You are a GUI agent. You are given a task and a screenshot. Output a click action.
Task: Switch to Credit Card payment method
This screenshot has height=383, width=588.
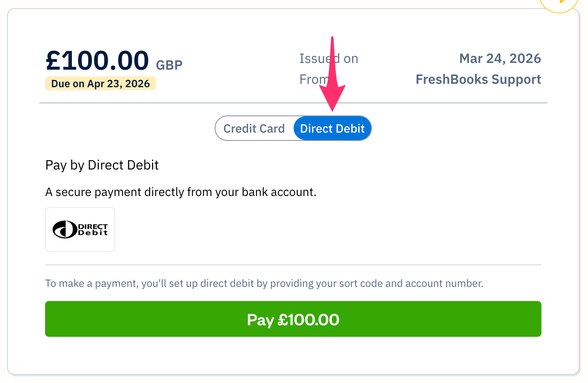[x=254, y=128]
